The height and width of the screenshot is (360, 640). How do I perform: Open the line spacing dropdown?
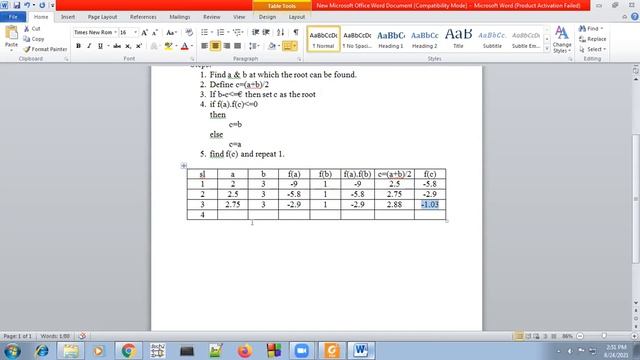click(254, 46)
